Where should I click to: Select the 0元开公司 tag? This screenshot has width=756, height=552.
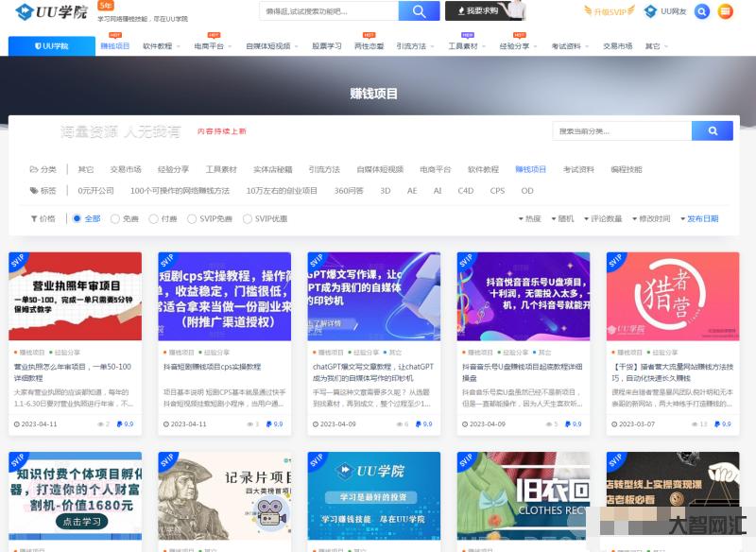coord(96,190)
